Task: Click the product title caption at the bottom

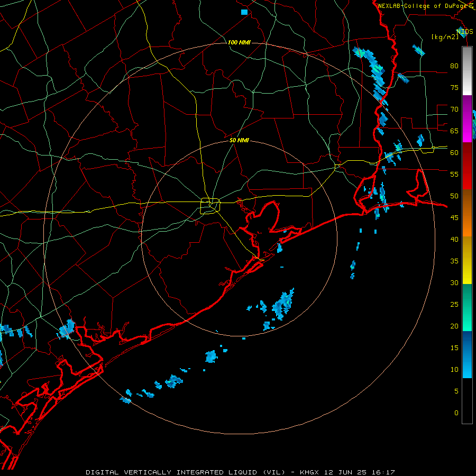Action: (x=240, y=472)
